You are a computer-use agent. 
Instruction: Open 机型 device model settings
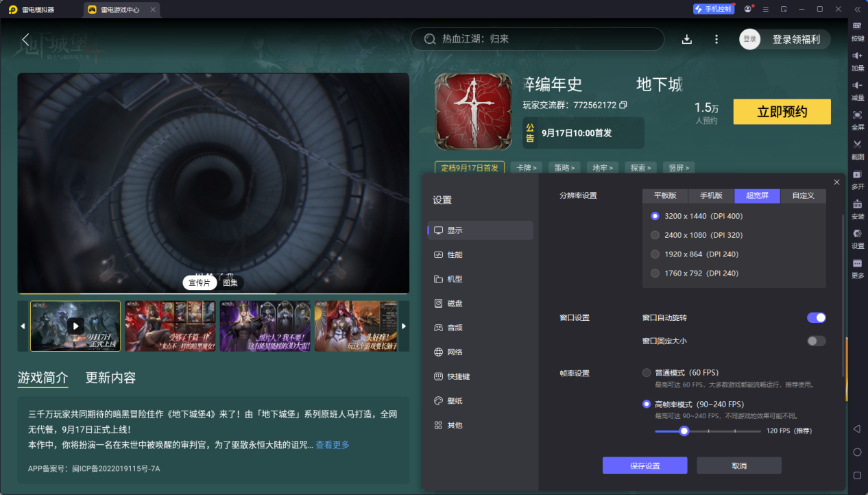480,279
